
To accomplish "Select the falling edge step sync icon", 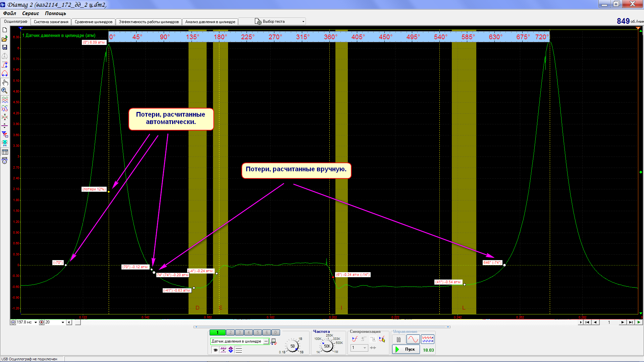I will pyautogui.click(x=373, y=339).
